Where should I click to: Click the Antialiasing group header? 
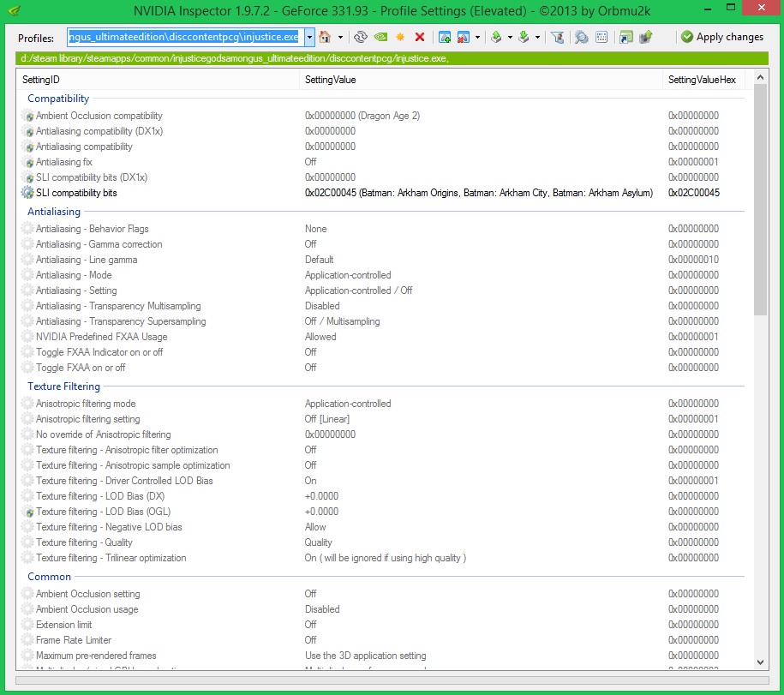54,212
